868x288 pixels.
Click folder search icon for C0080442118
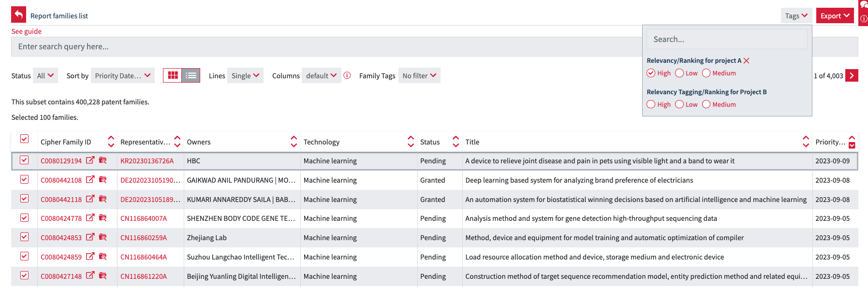103,199
